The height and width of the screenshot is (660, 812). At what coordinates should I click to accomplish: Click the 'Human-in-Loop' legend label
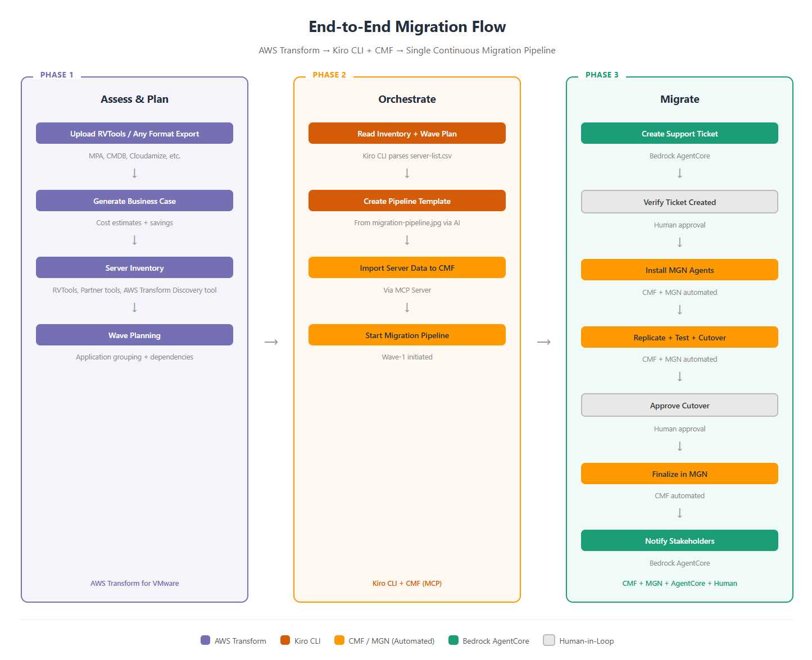click(586, 641)
